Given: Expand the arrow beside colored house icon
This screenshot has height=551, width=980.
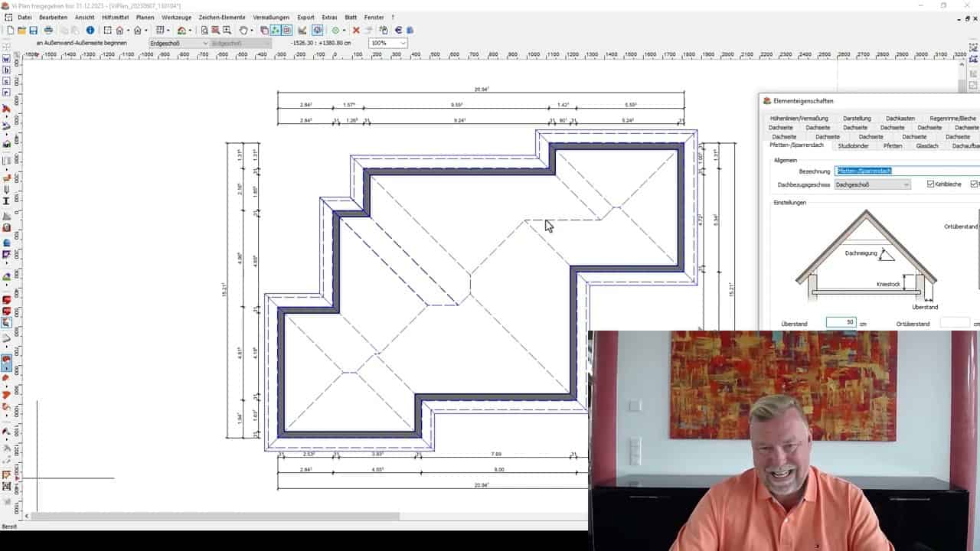Looking at the screenshot, I should point(190,31).
